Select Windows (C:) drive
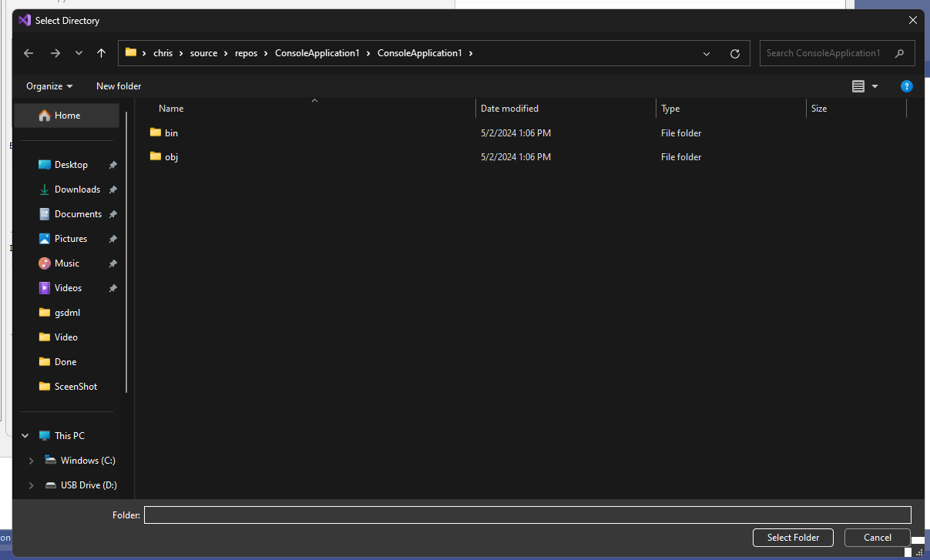The height and width of the screenshot is (560, 930). point(88,461)
